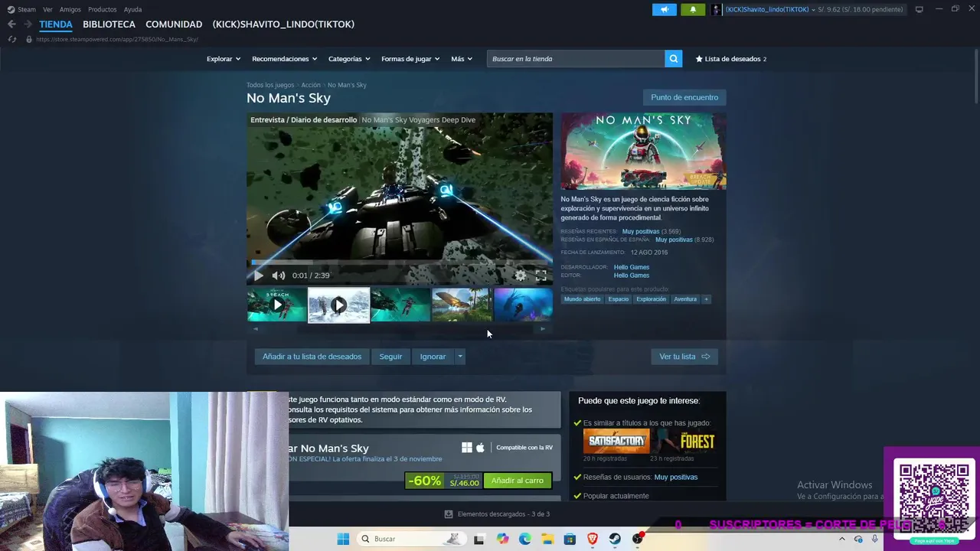This screenshot has width=980, height=551.
Task: Expand Formas de jugar dropdown
Action: click(410, 59)
